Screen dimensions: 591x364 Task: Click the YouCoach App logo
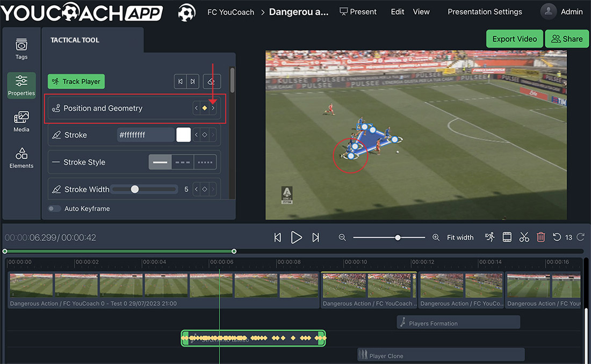coord(82,12)
